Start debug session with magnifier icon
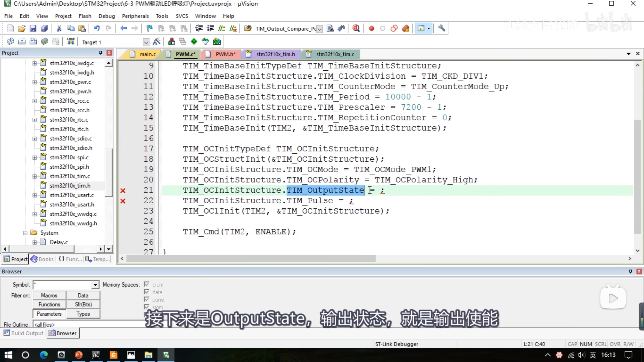 tap(356, 28)
